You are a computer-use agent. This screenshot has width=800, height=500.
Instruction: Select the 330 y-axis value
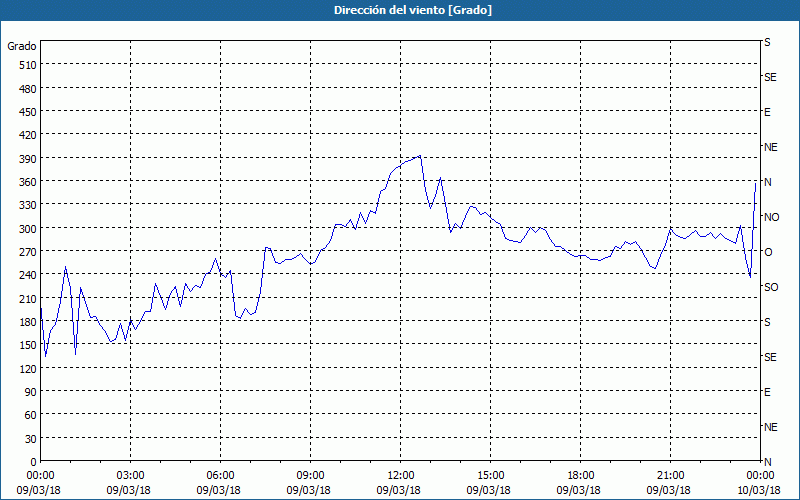[x=28, y=205]
